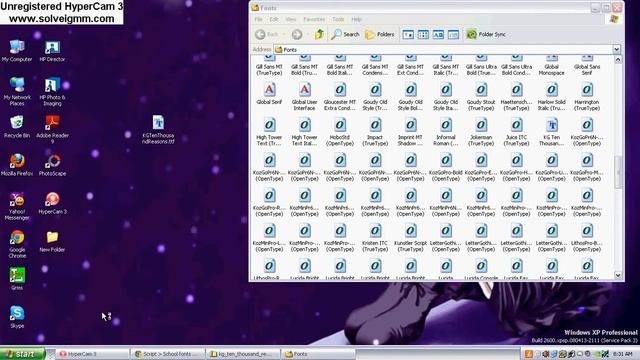This screenshot has height=360, width=640.
Task: Open Back button history dropdown arrow
Action: tap(284, 34)
